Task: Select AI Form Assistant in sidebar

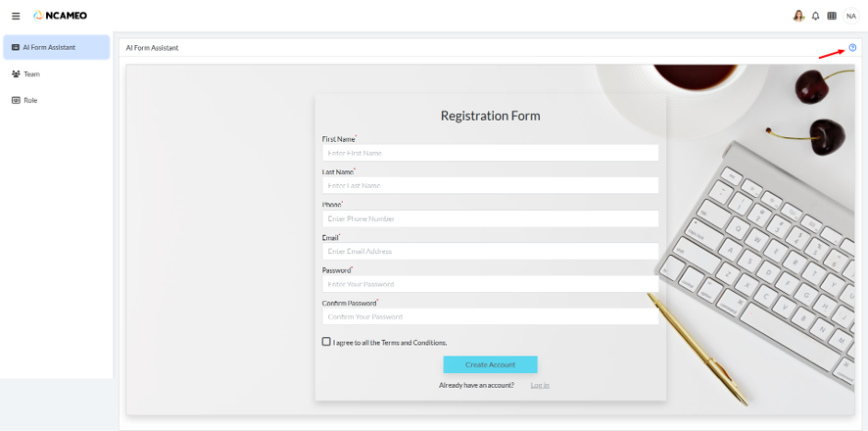Action: (x=55, y=47)
